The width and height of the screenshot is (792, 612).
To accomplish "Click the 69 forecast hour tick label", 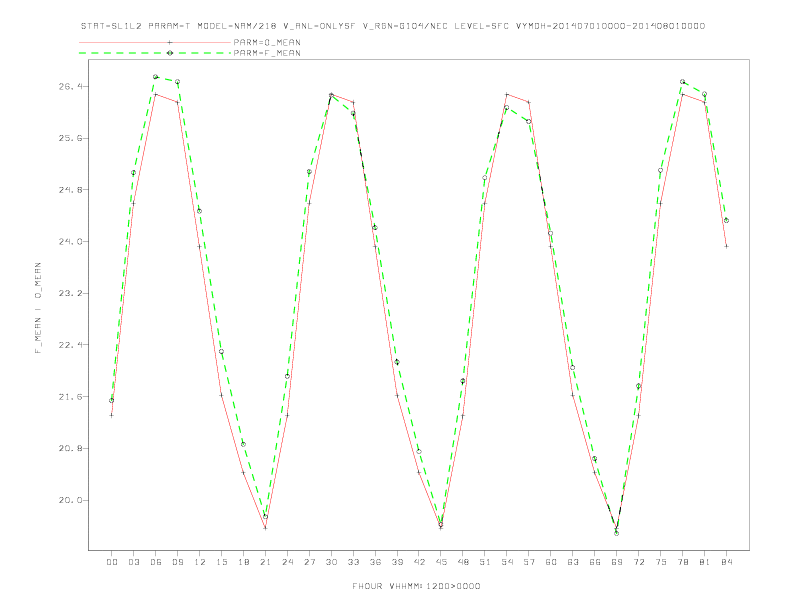I will [x=617, y=562].
